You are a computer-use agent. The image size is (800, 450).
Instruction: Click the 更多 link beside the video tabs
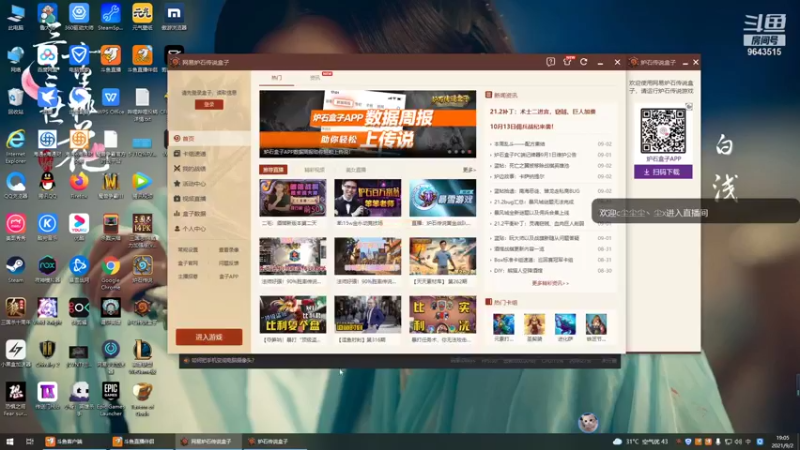click(469, 170)
